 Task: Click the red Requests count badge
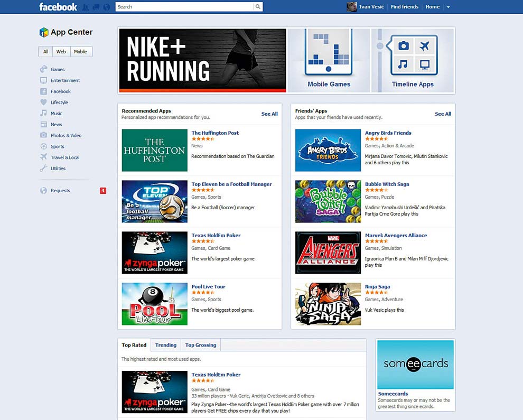pyautogui.click(x=102, y=191)
